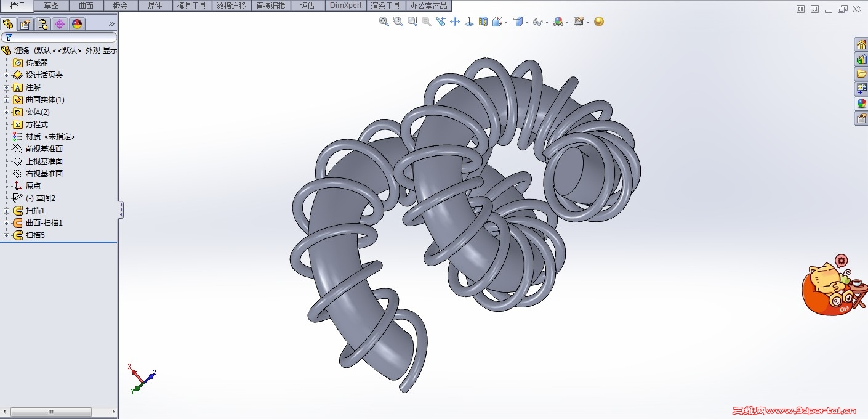Switch to the 渲染工具 tab
868x419 pixels.
click(x=386, y=6)
